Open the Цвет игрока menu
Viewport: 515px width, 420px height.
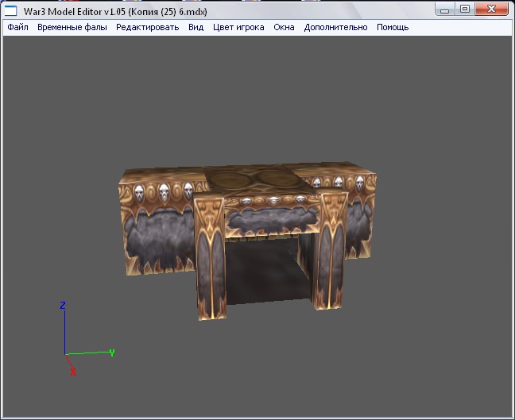[x=238, y=27]
